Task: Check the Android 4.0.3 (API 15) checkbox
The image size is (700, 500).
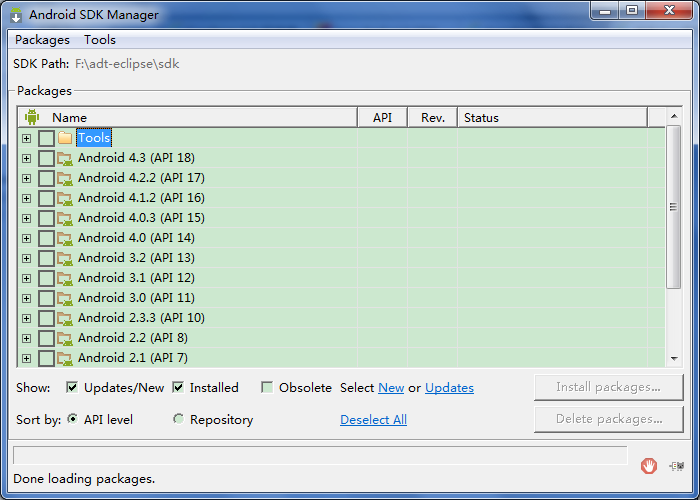Action: pyautogui.click(x=46, y=218)
